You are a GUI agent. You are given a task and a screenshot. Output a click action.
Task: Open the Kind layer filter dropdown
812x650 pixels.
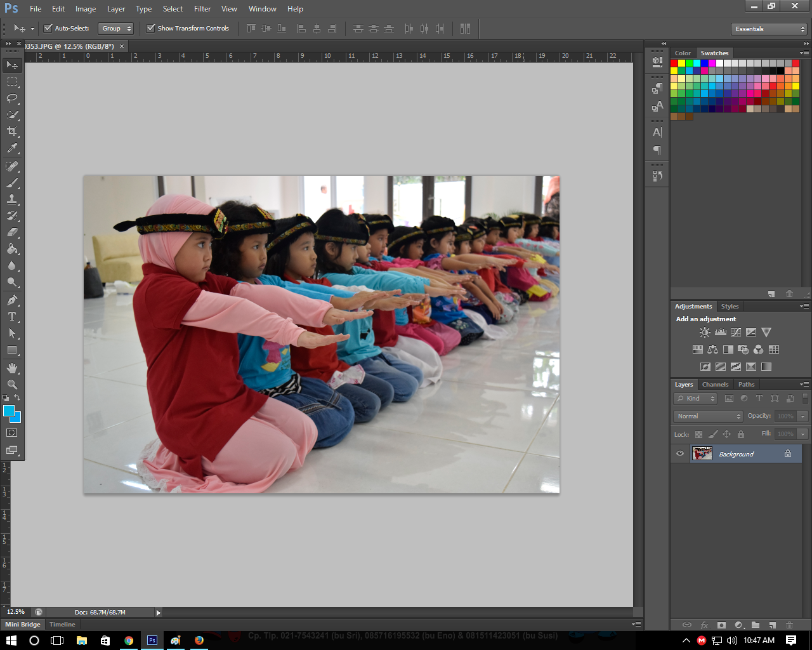(x=695, y=398)
